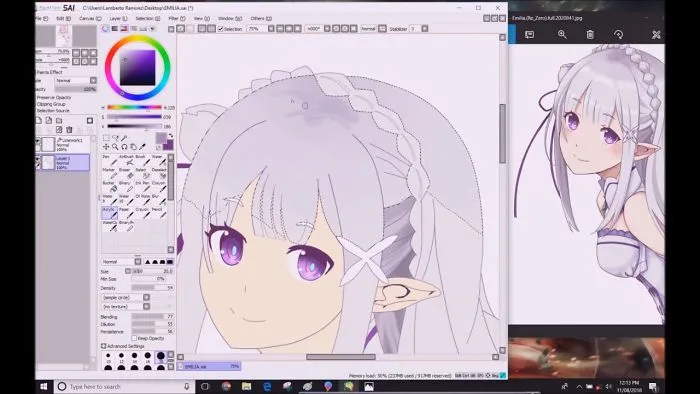The width and height of the screenshot is (700, 394).
Task: Open the View menu
Action: (x=201, y=18)
